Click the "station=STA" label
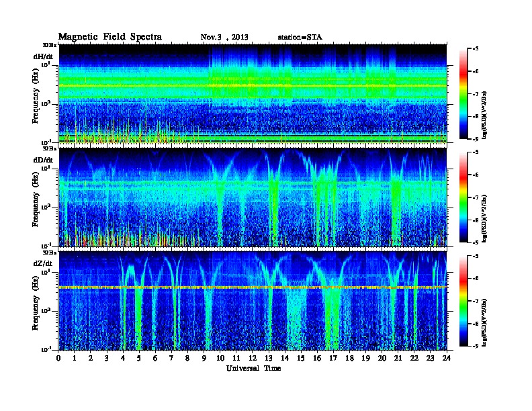Viewport: 532px width, 411px height. point(300,37)
